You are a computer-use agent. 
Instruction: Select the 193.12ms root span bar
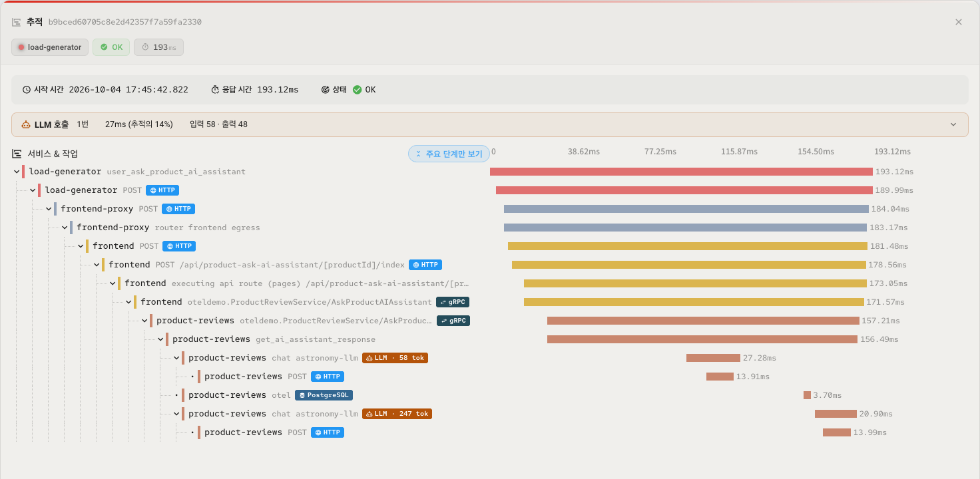click(681, 172)
